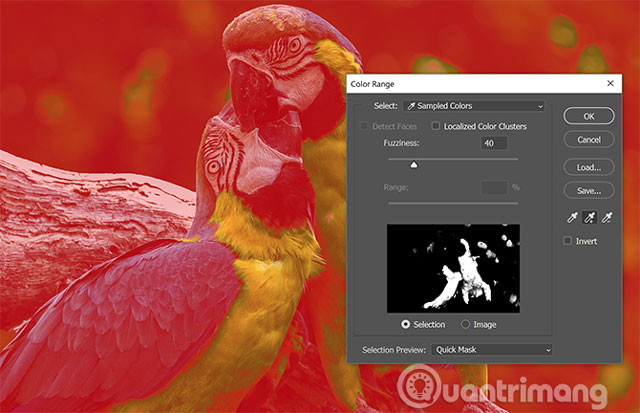Choose the Selection radio button
This screenshot has width=640, height=413.
pos(405,324)
